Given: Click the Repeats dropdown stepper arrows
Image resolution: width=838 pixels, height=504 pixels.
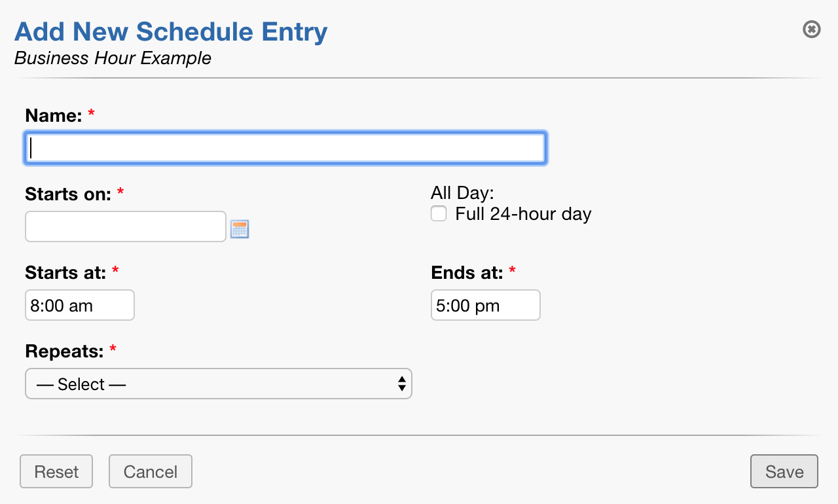Looking at the screenshot, I should [401, 384].
